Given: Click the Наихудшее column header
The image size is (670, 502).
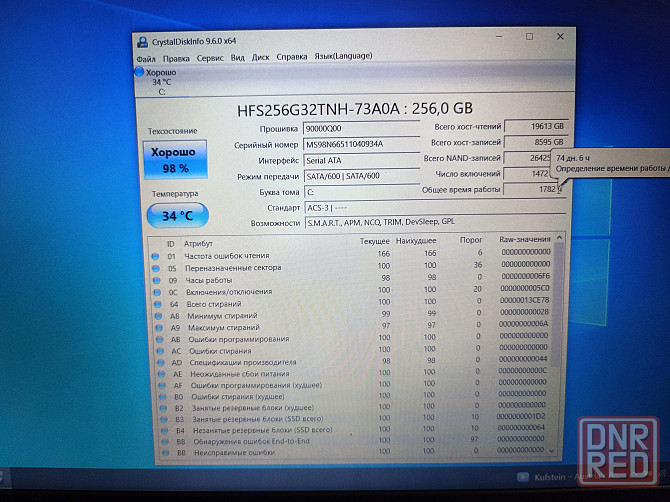Looking at the screenshot, I should coord(416,241).
